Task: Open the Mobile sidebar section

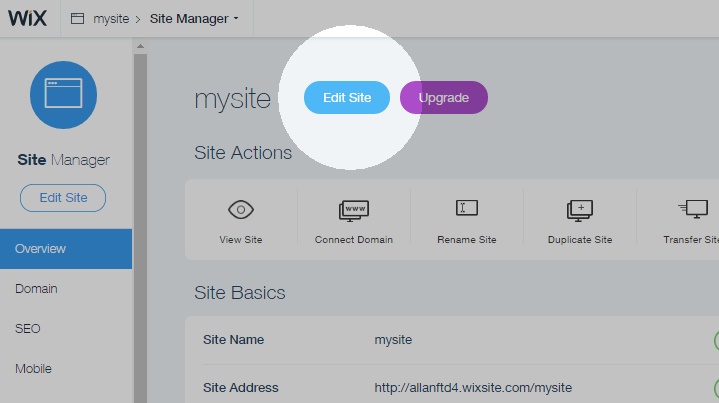Action: pos(33,368)
